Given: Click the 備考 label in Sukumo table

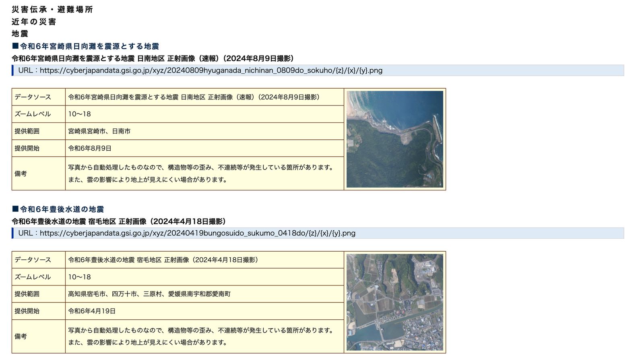Looking at the screenshot, I should click(x=21, y=336).
